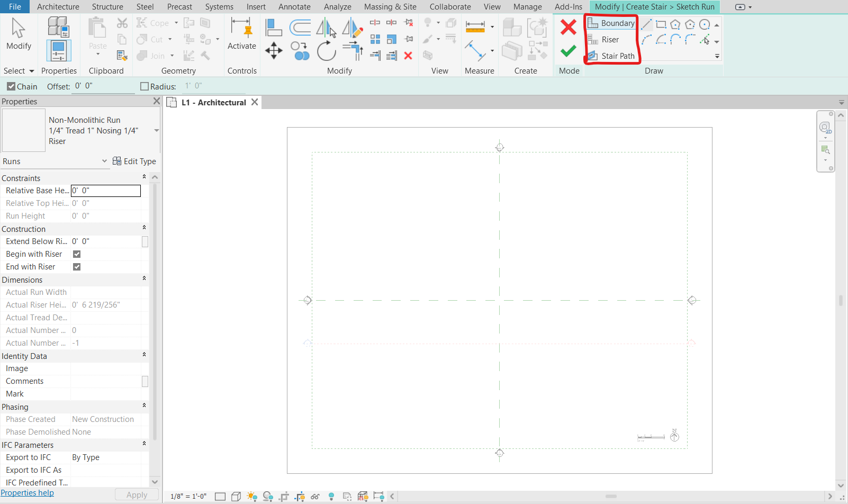Uncheck the Chain option

coord(11,86)
